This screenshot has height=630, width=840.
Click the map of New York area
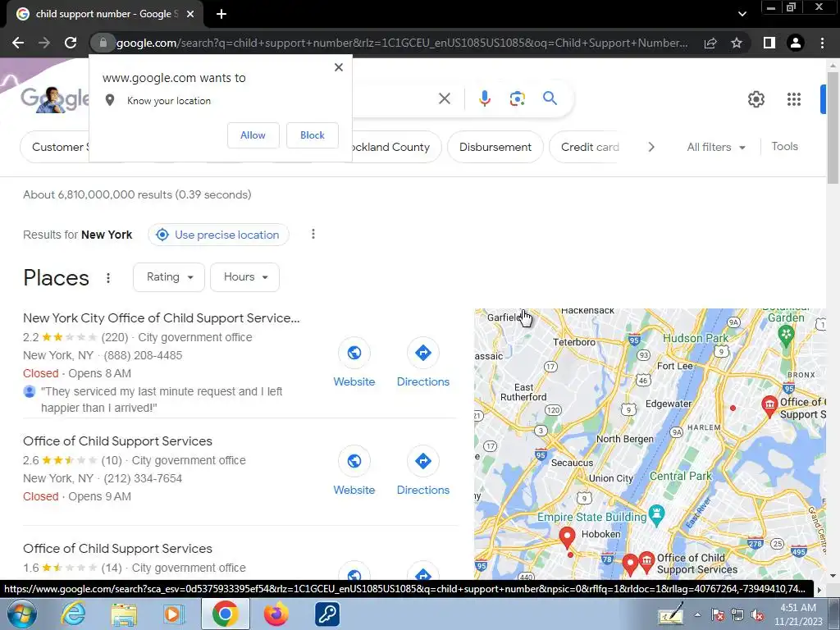pyautogui.click(x=650, y=444)
